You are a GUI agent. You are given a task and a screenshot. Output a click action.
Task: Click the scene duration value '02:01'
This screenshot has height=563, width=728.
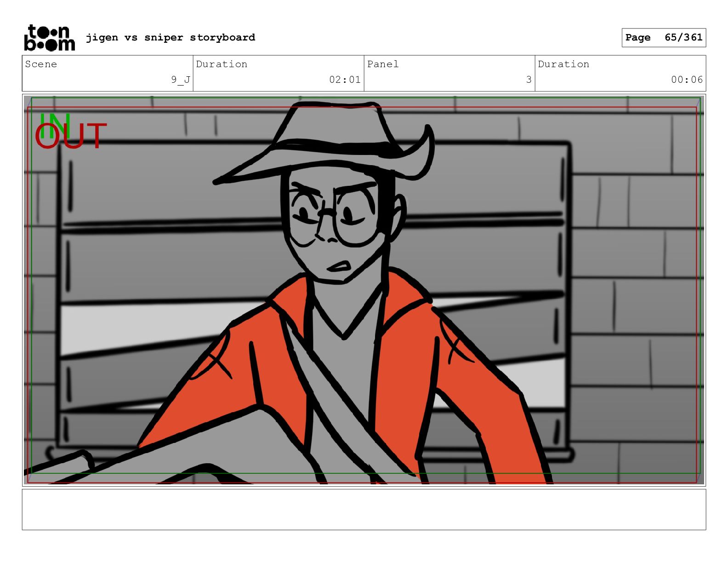345,80
